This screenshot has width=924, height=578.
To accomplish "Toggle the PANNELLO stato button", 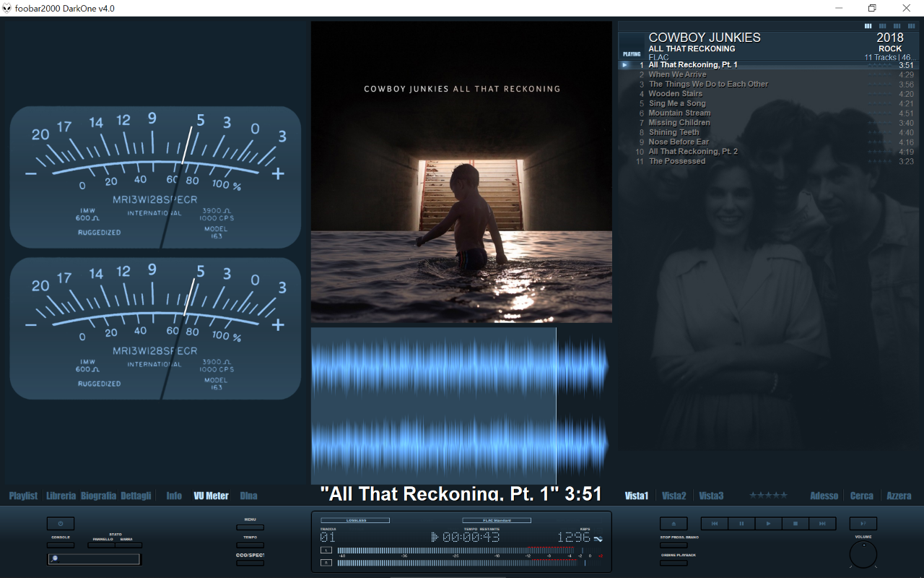I will coord(101,545).
